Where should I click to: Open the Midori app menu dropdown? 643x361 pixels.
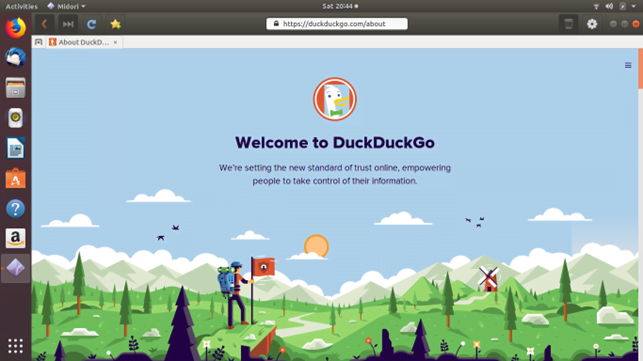click(x=66, y=6)
